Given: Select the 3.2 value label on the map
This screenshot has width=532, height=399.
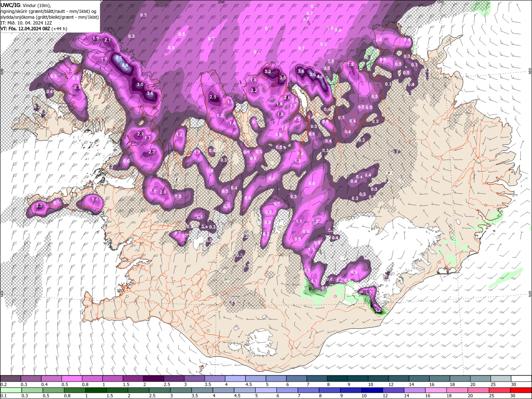Looking at the screenshot, I should pyautogui.click(x=268, y=72).
